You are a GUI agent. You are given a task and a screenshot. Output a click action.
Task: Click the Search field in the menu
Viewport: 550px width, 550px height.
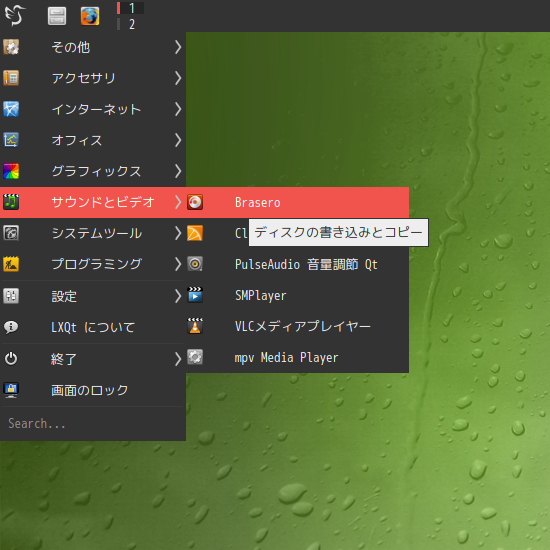pos(93,423)
